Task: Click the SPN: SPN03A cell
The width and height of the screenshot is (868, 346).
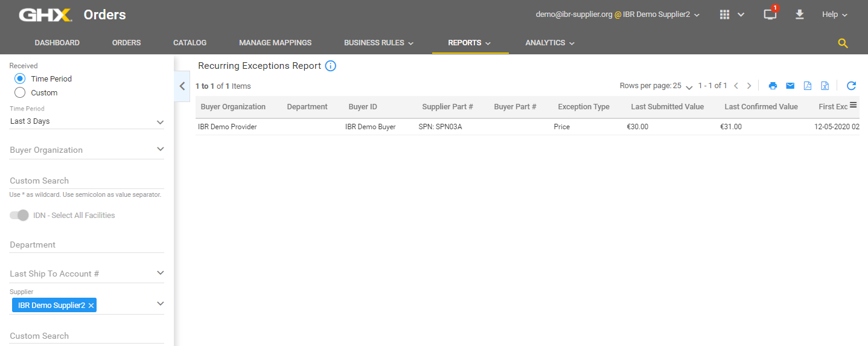Action: [441, 127]
